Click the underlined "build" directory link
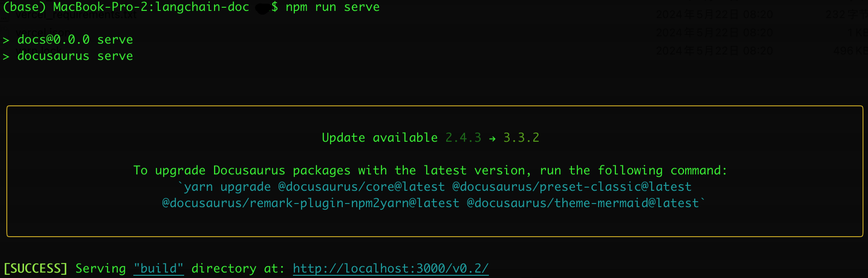 158,268
